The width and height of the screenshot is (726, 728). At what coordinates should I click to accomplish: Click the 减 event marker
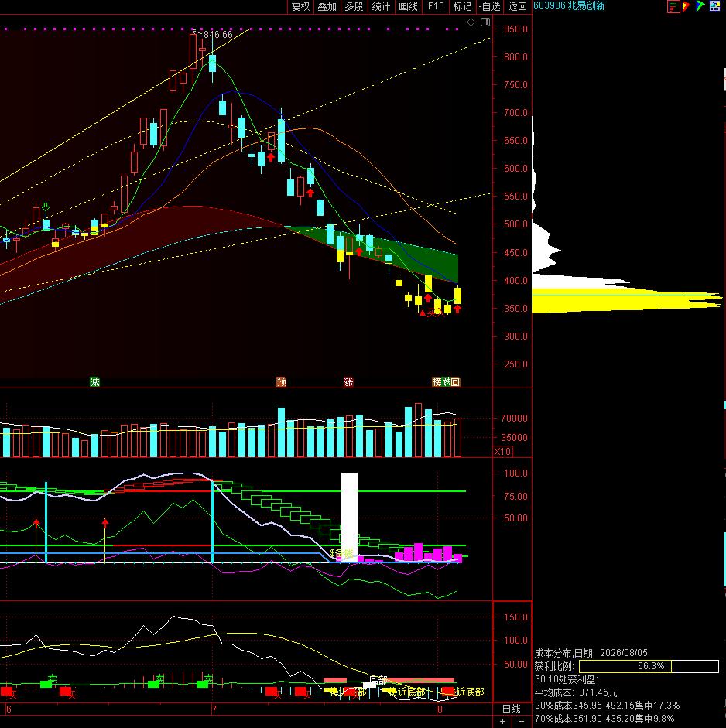94,381
